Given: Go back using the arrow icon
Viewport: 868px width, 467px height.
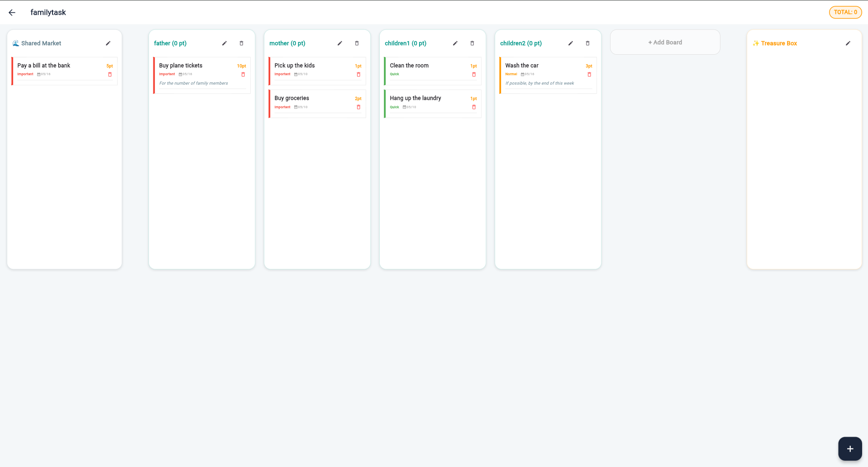Looking at the screenshot, I should coord(12,13).
